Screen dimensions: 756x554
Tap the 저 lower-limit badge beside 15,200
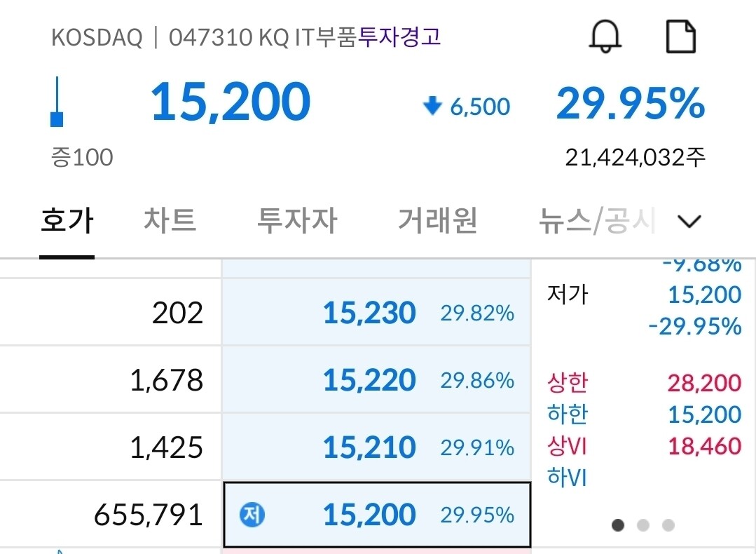(252, 514)
